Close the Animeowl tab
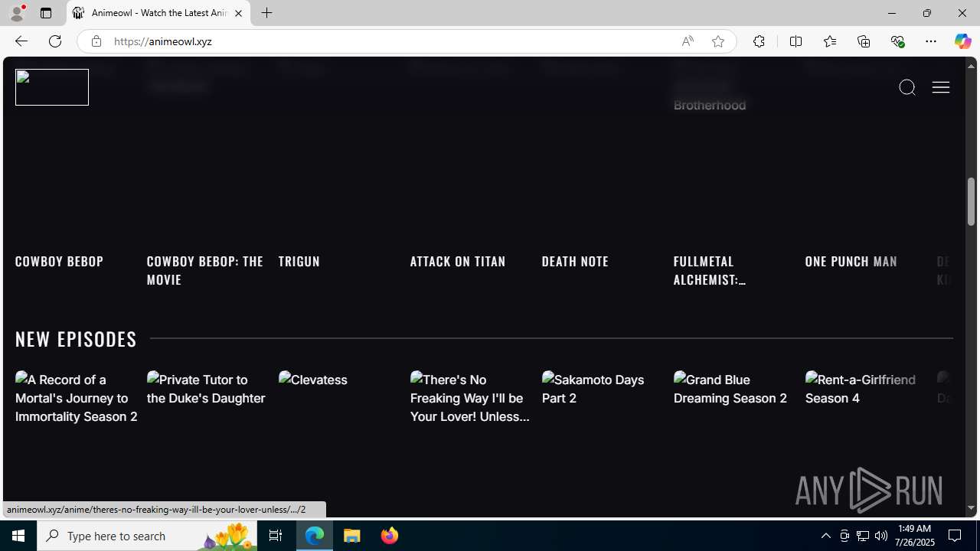The height and width of the screenshot is (551, 980). coord(238,13)
